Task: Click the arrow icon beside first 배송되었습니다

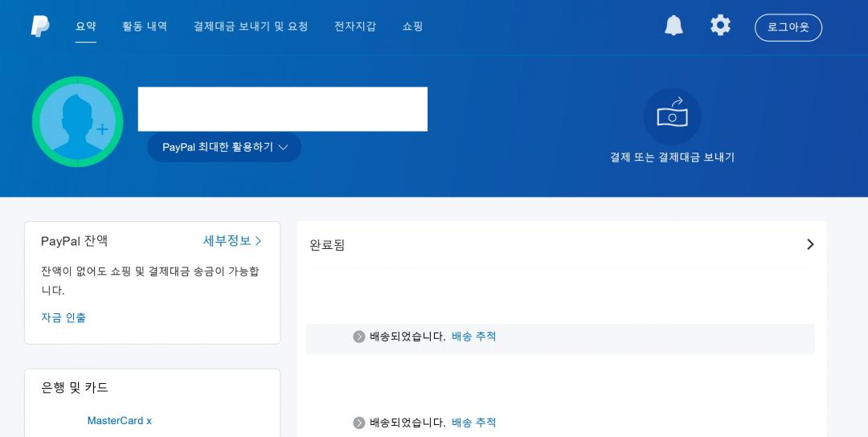Action: coord(359,337)
